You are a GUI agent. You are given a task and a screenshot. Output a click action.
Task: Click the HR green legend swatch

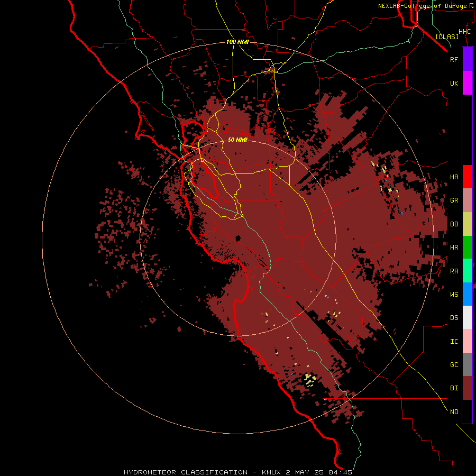(x=467, y=247)
